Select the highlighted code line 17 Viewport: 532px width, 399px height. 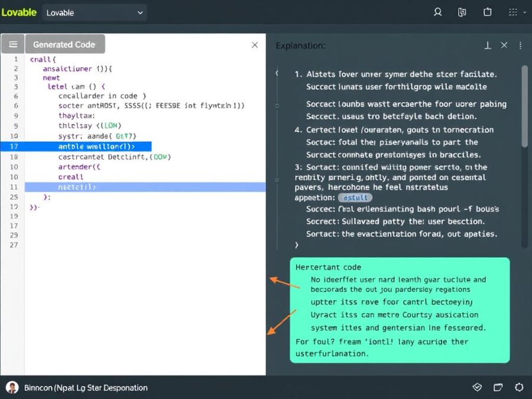pos(89,146)
